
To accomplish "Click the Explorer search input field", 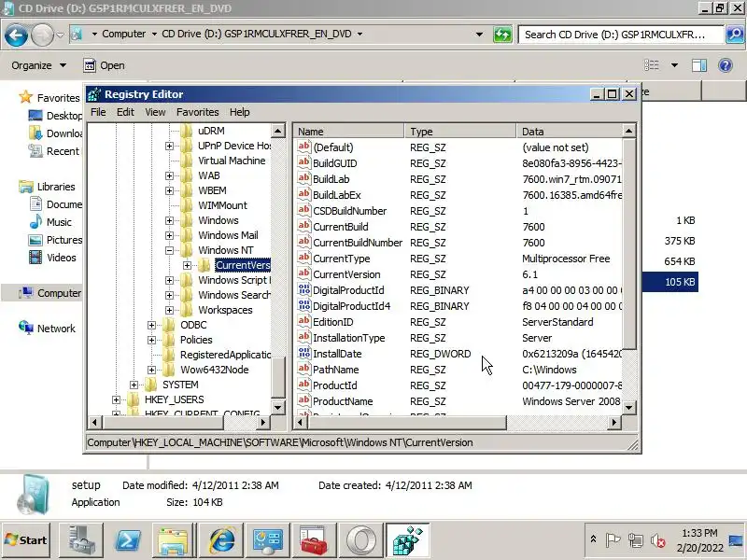I will [621, 35].
